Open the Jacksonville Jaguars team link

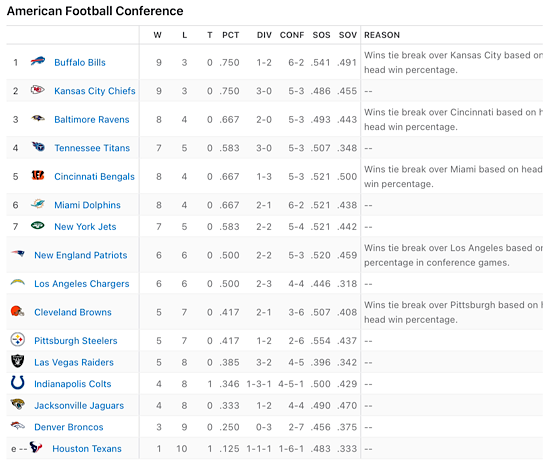click(79, 406)
